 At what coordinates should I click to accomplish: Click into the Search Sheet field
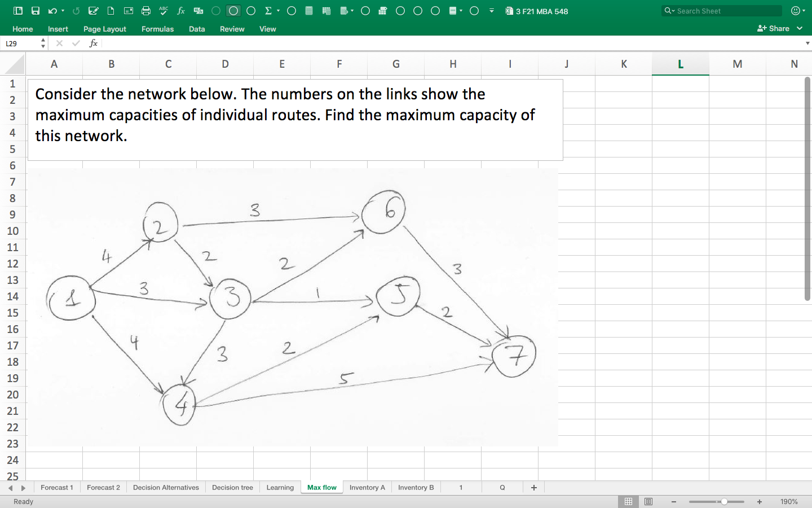click(722, 11)
